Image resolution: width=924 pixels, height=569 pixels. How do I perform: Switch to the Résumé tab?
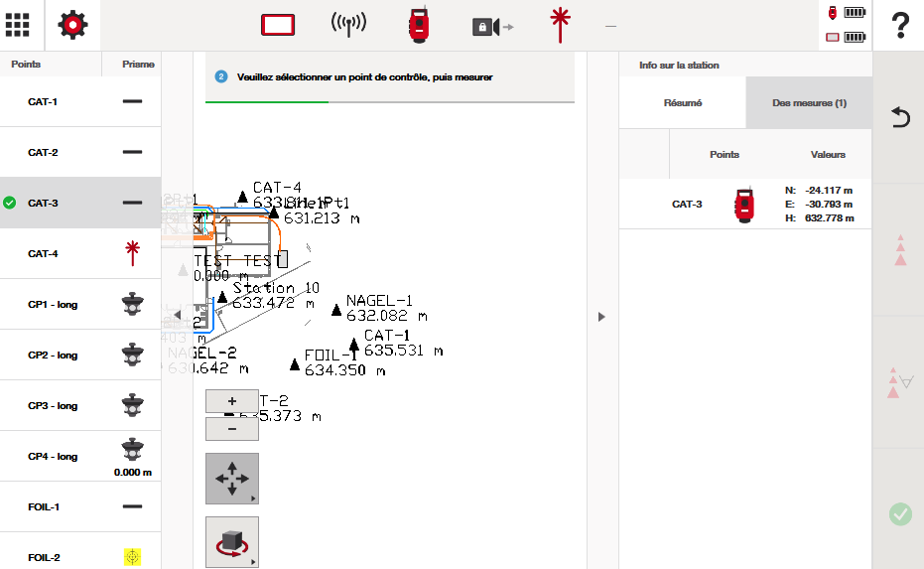682,102
